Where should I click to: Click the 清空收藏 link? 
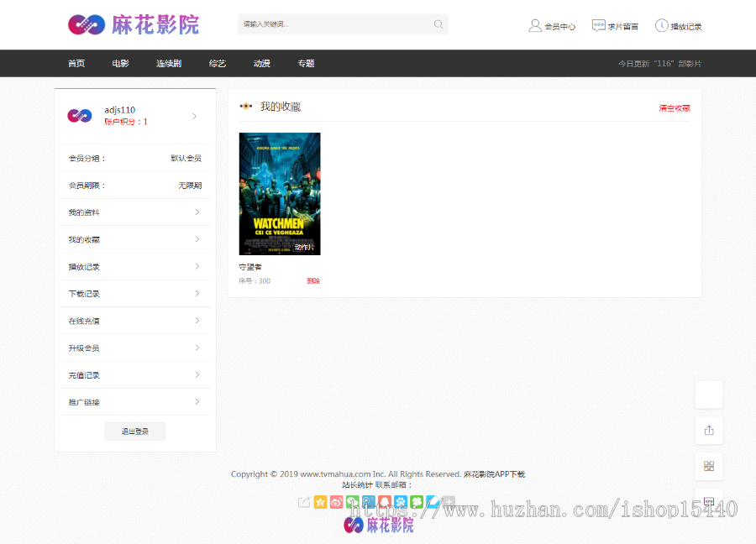click(x=675, y=107)
